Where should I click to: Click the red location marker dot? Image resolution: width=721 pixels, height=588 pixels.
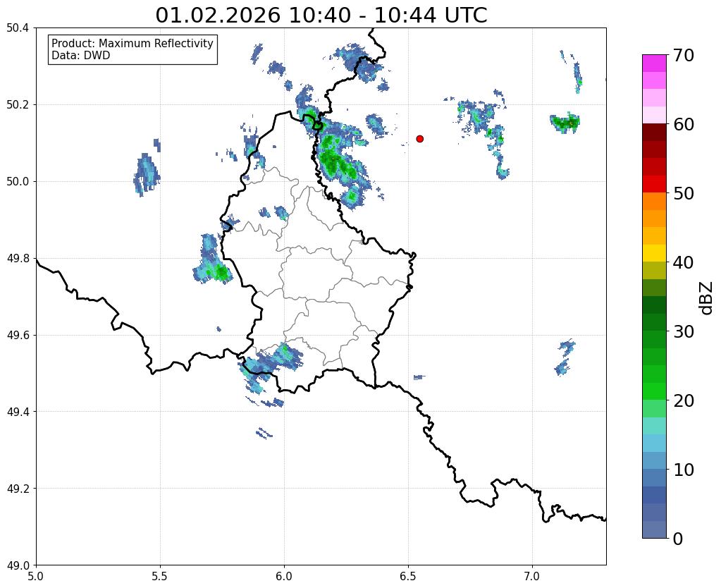click(x=419, y=139)
